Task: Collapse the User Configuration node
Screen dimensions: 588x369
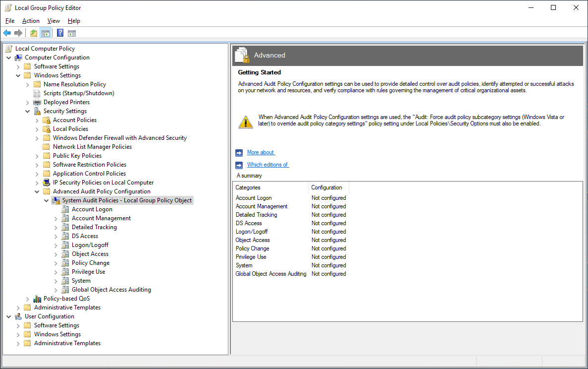Action: click(8, 317)
